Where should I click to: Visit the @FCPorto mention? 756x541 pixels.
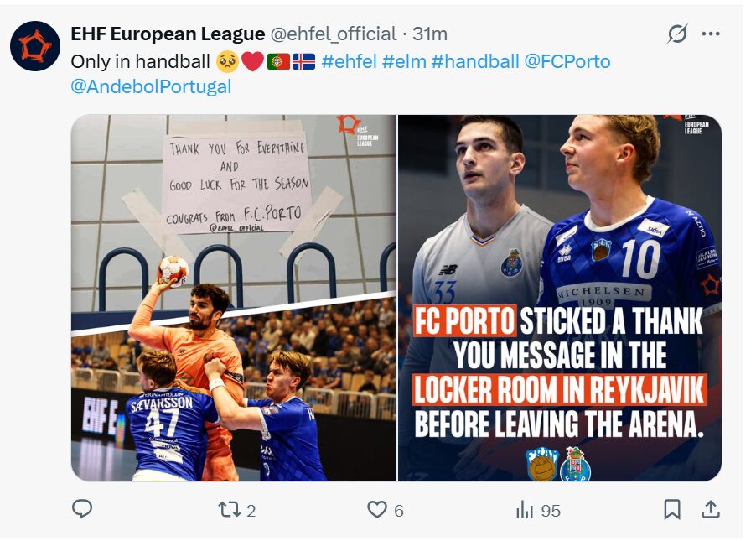[x=567, y=62]
